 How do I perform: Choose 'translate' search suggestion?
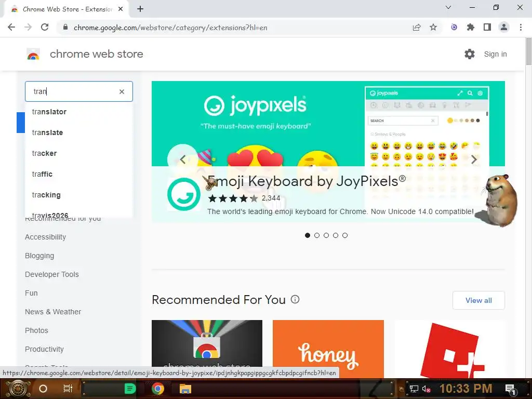[x=79, y=132]
